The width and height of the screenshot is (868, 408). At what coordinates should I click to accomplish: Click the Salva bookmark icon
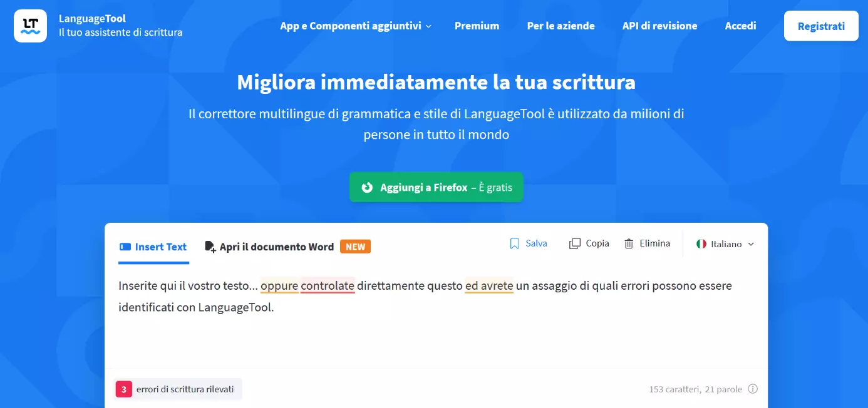coord(515,243)
